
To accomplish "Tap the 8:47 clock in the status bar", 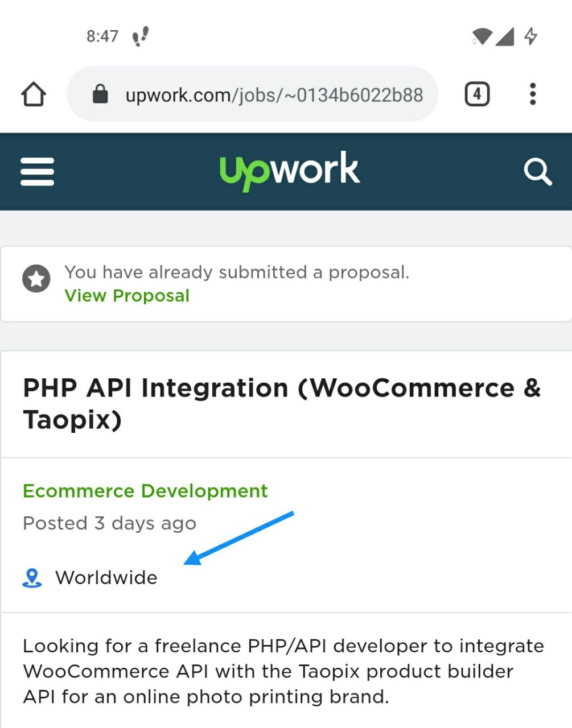I will [102, 36].
